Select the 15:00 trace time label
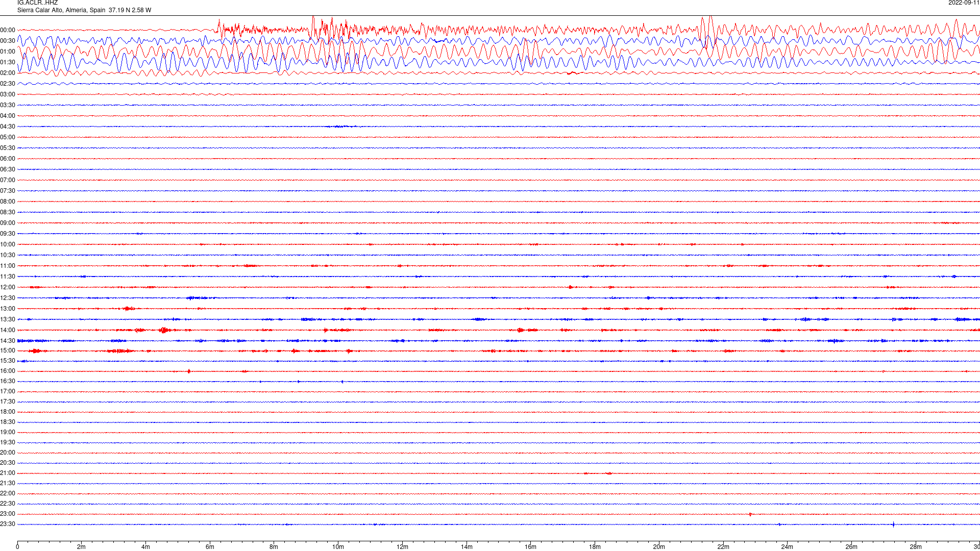The height and width of the screenshot is (551, 980). pos(8,350)
